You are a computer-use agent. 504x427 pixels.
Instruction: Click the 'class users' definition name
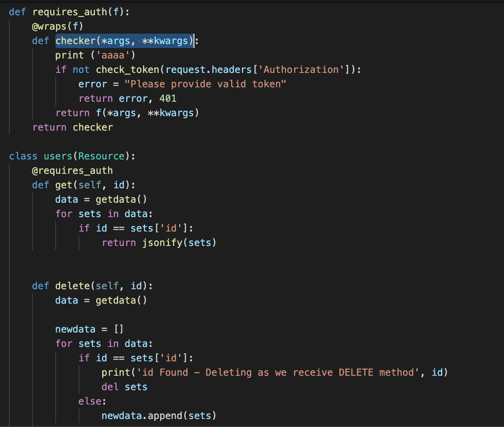pyautogui.click(x=58, y=156)
